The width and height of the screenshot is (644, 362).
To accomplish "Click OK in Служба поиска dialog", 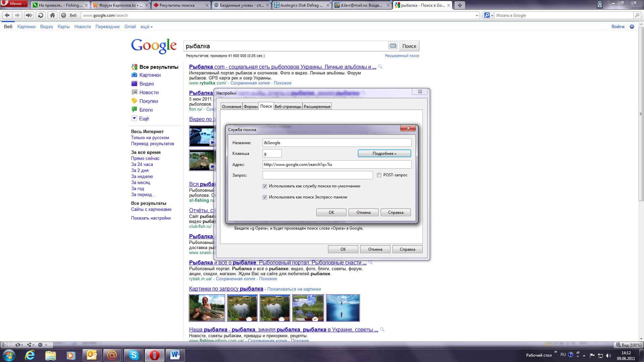I will pyautogui.click(x=331, y=213).
